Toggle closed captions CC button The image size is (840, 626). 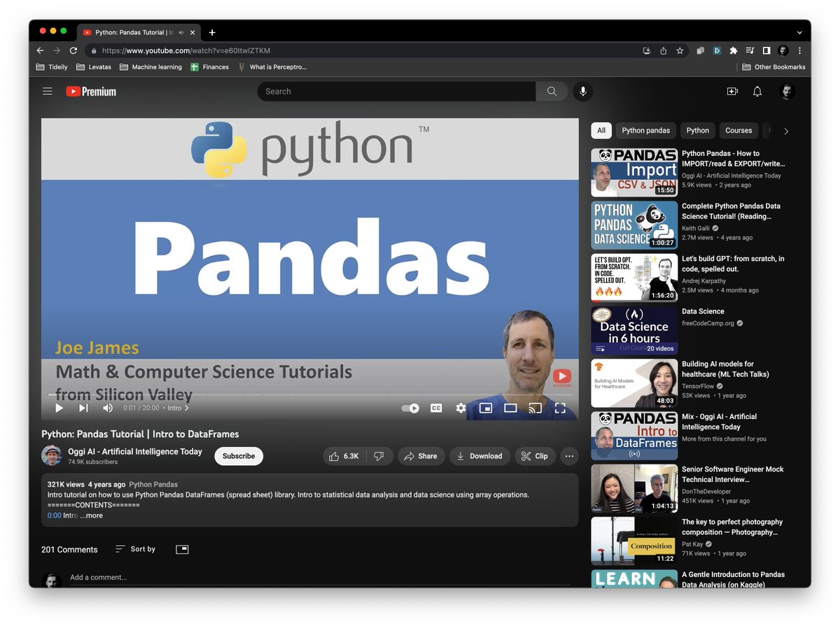tap(436, 408)
